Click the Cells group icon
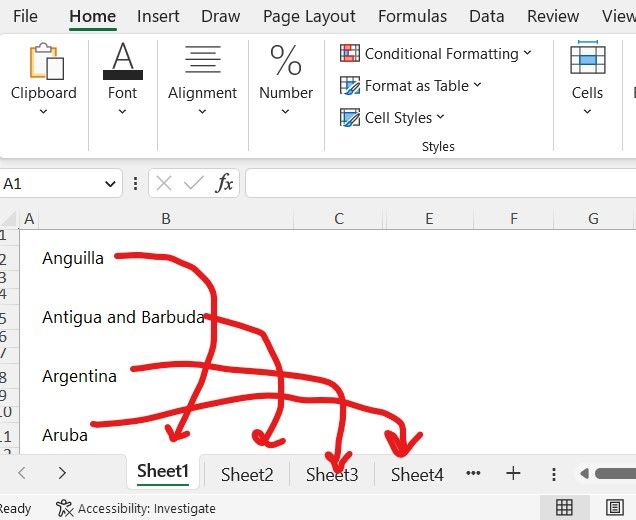The width and height of the screenshot is (636, 520). (x=588, y=58)
